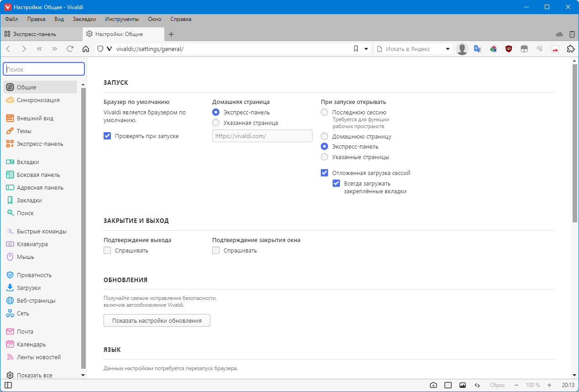Open "Приватность" settings section

pos(34,275)
